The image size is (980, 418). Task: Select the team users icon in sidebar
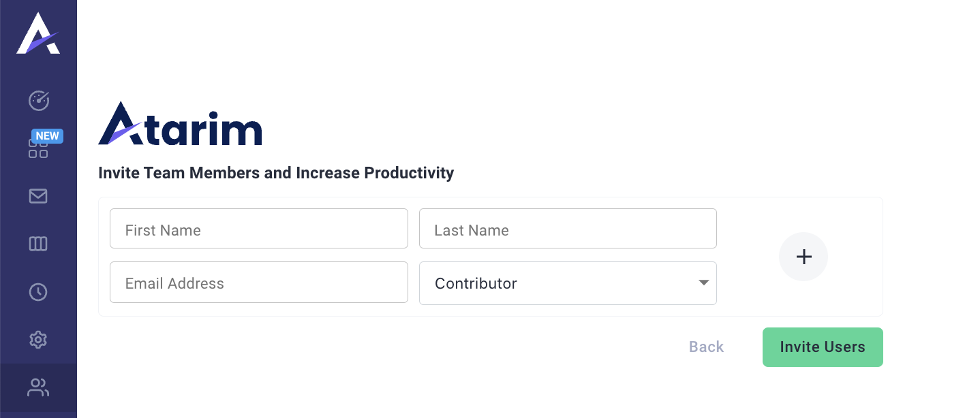click(38, 387)
